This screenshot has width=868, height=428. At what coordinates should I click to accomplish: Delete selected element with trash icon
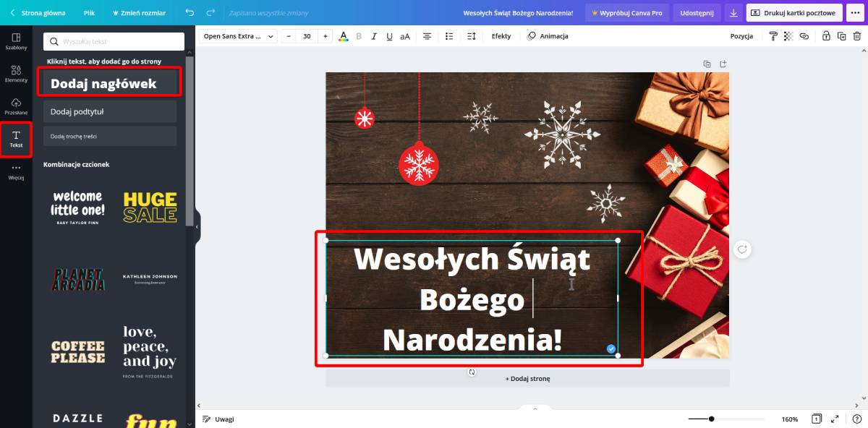(857, 36)
